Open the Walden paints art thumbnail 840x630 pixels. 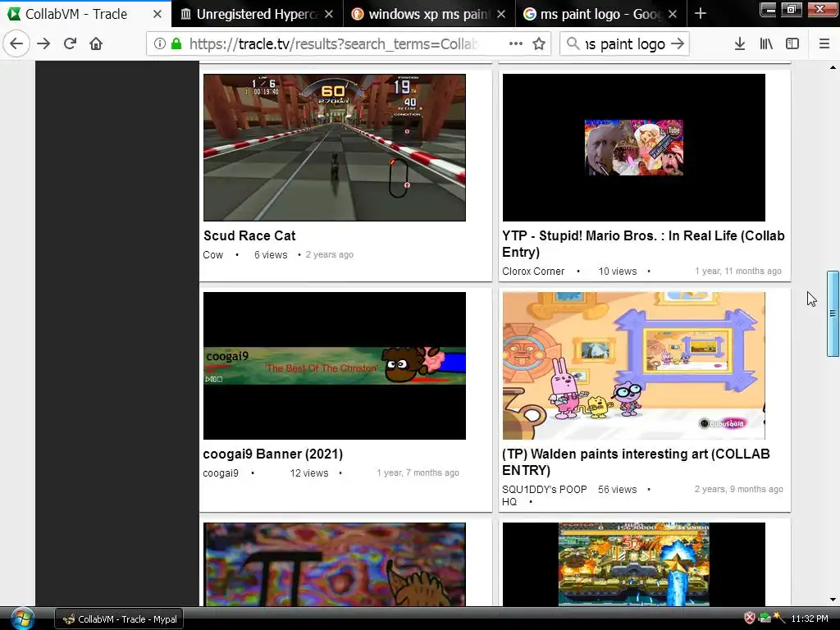(634, 366)
